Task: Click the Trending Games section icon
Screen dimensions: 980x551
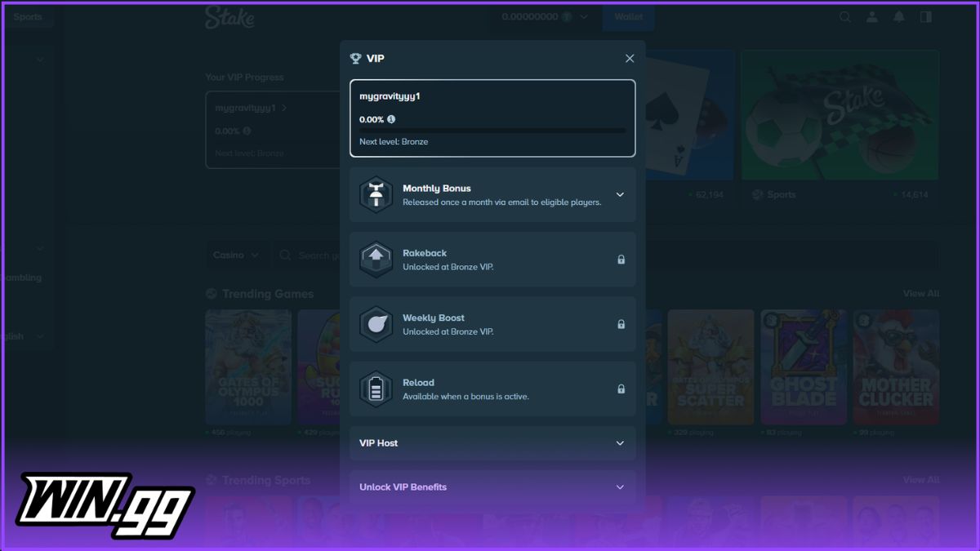Action: [212, 294]
